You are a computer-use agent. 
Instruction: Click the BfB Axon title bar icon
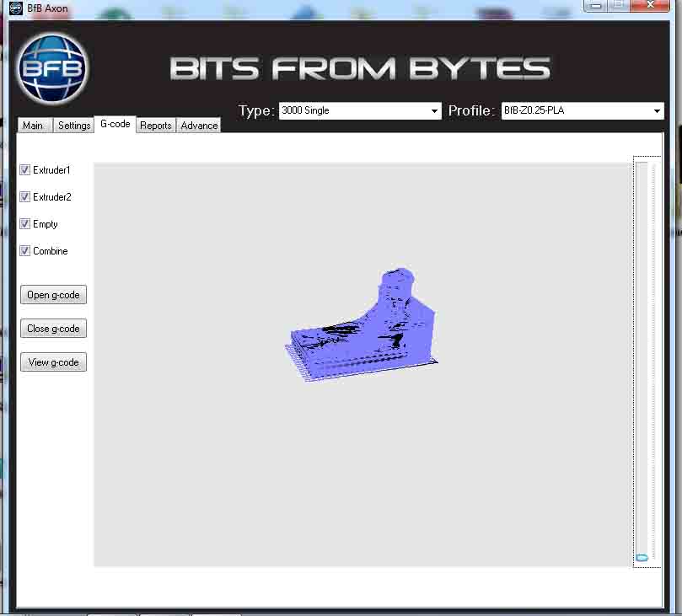coord(16,8)
